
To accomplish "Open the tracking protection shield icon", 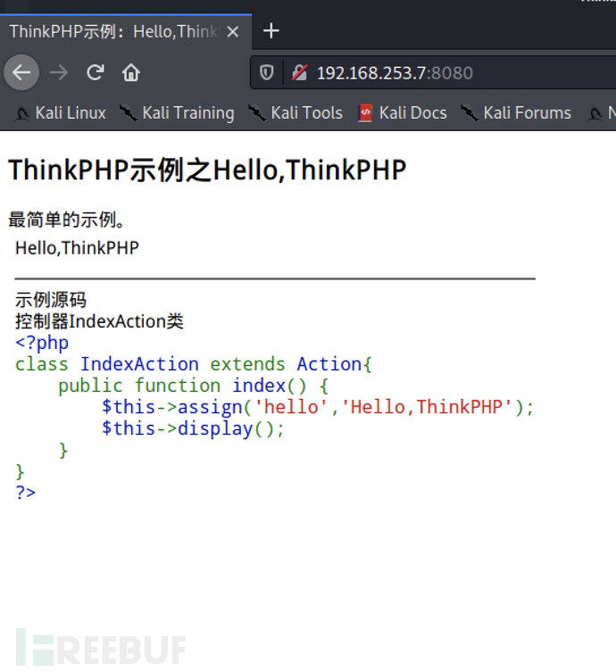I will tap(266, 72).
